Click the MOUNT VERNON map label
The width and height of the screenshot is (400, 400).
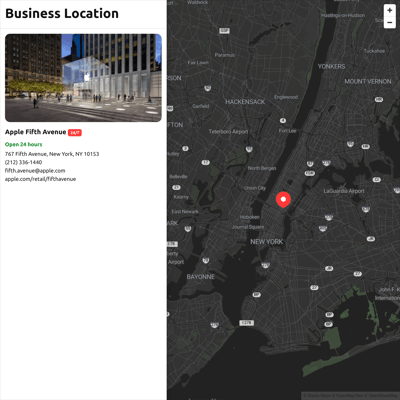368,81
